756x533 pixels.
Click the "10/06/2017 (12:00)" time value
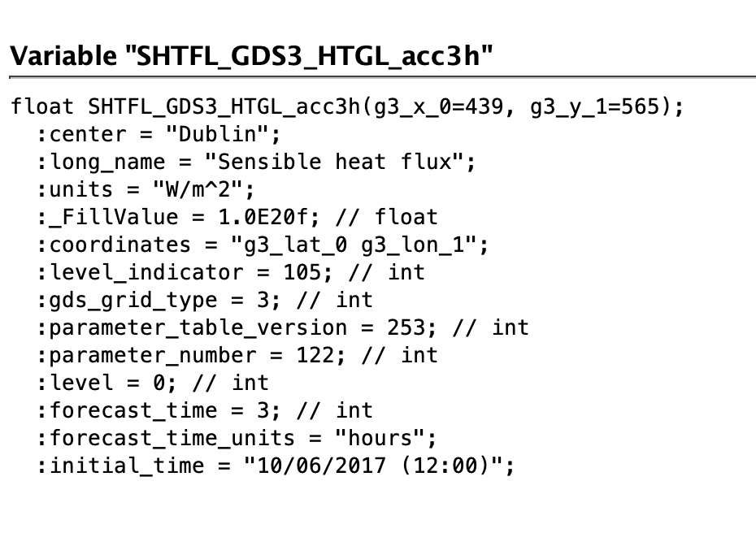coord(364,466)
